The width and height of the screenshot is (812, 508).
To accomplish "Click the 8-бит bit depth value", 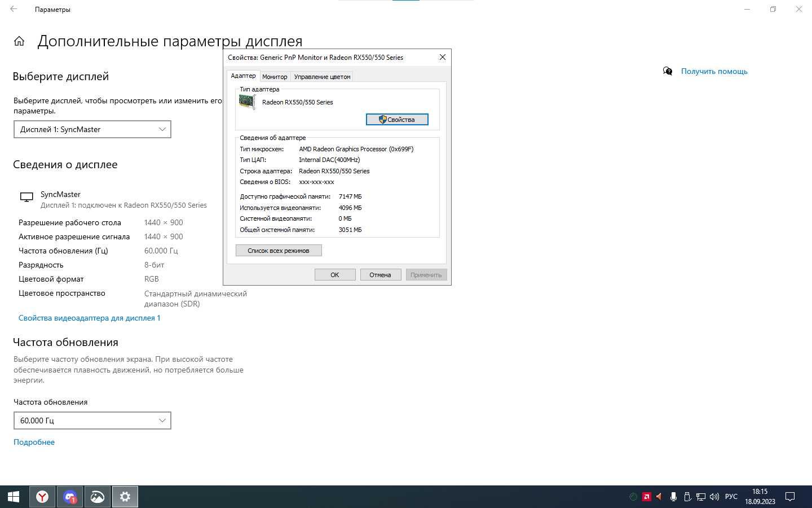I will [155, 265].
